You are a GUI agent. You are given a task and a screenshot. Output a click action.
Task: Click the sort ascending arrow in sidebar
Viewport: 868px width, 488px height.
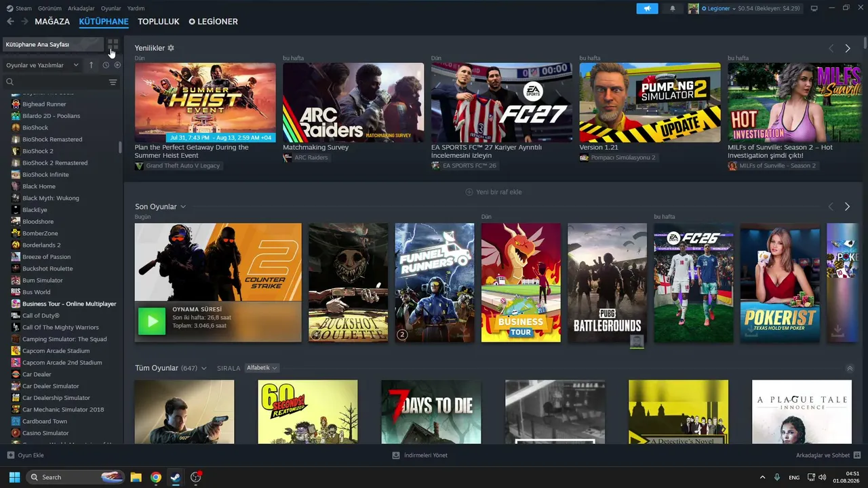click(x=92, y=65)
